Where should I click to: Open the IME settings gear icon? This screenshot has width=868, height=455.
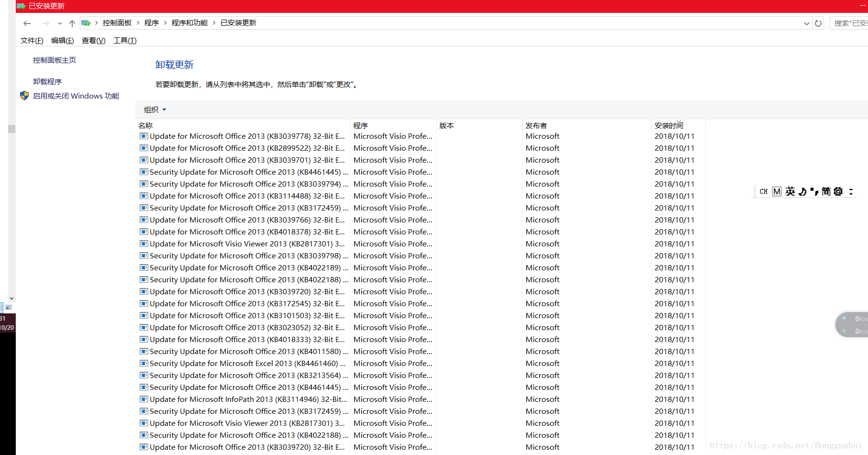click(838, 191)
